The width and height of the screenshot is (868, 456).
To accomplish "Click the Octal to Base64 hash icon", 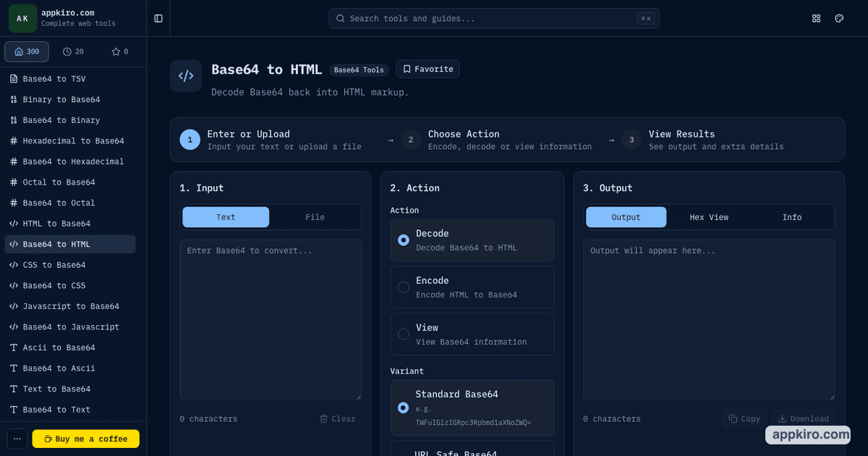I will 14,182.
